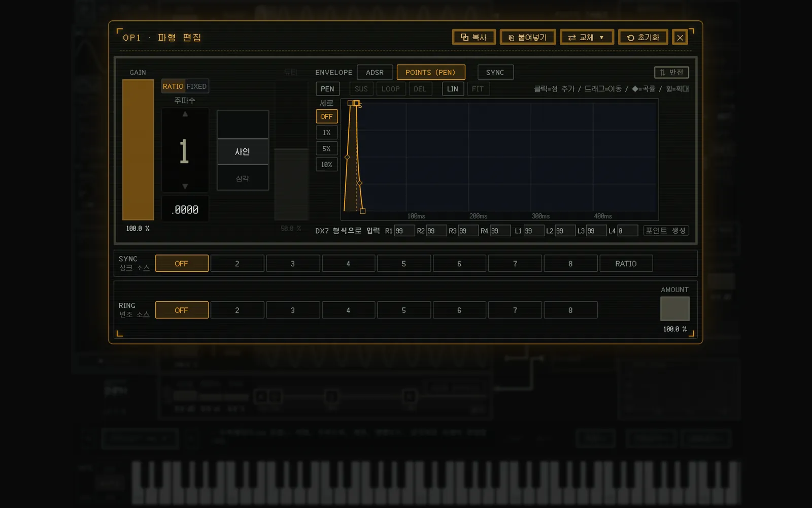Turn SYNC source OFF
The width and height of the screenshot is (812, 508).
click(x=182, y=264)
